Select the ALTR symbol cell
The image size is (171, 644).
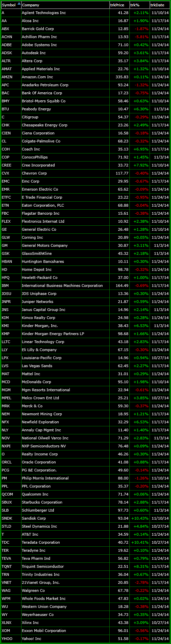point(11,61)
